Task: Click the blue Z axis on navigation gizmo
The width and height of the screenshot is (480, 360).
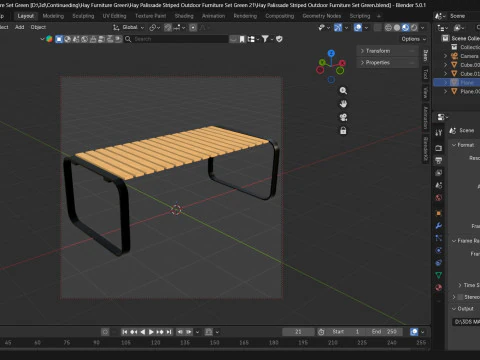Action: [331, 53]
